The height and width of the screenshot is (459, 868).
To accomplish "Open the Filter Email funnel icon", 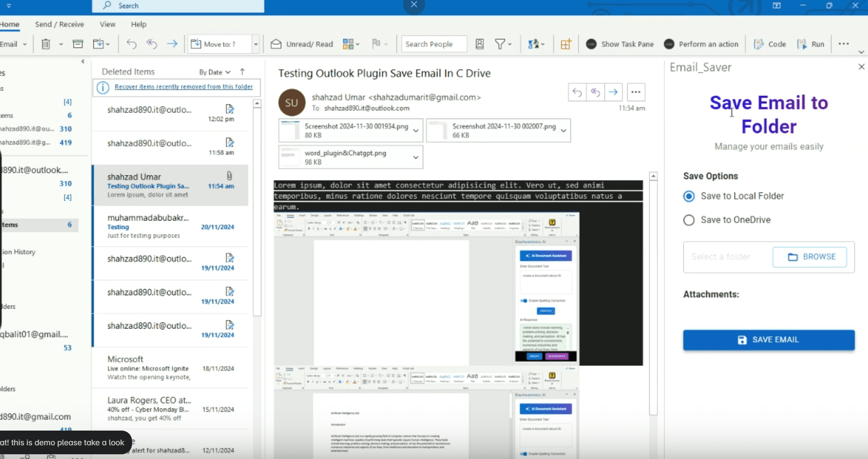I will (x=500, y=44).
